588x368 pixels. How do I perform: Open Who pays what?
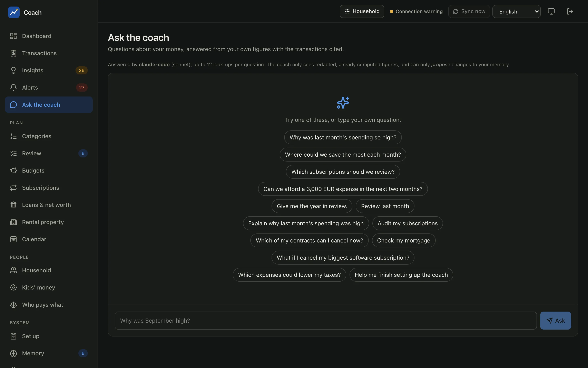[49, 304]
